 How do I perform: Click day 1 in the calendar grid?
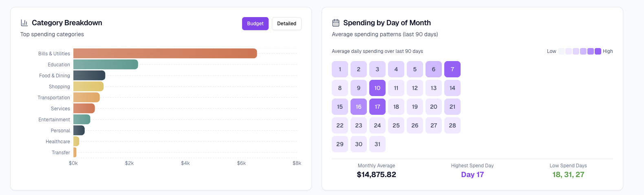point(340,69)
